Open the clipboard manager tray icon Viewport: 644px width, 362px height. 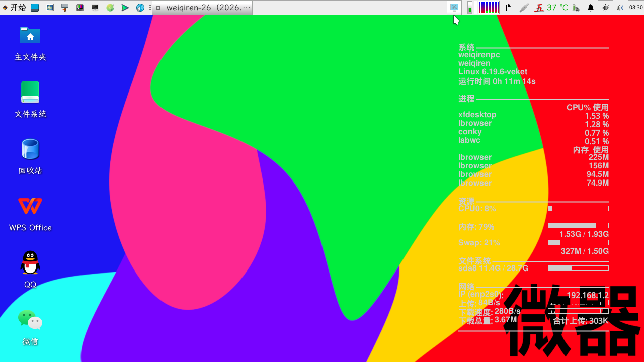509,8
